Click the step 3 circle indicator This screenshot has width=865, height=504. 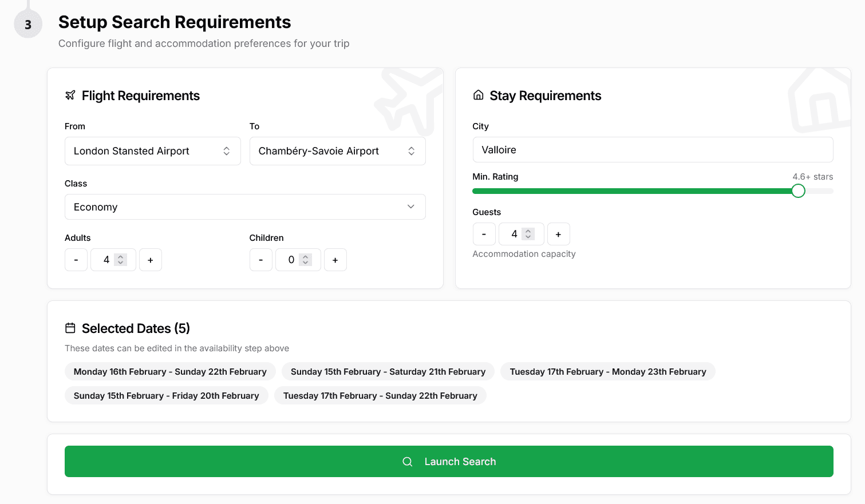click(28, 25)
